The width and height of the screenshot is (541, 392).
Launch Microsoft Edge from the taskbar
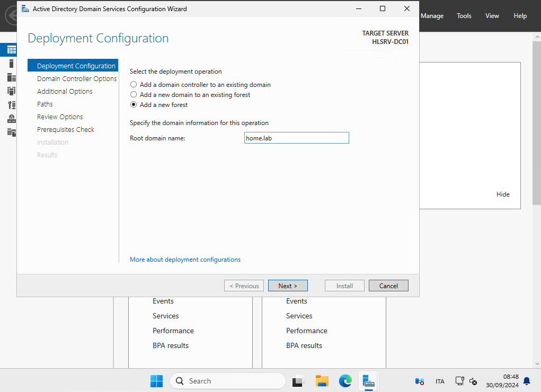tap(345, 381)
